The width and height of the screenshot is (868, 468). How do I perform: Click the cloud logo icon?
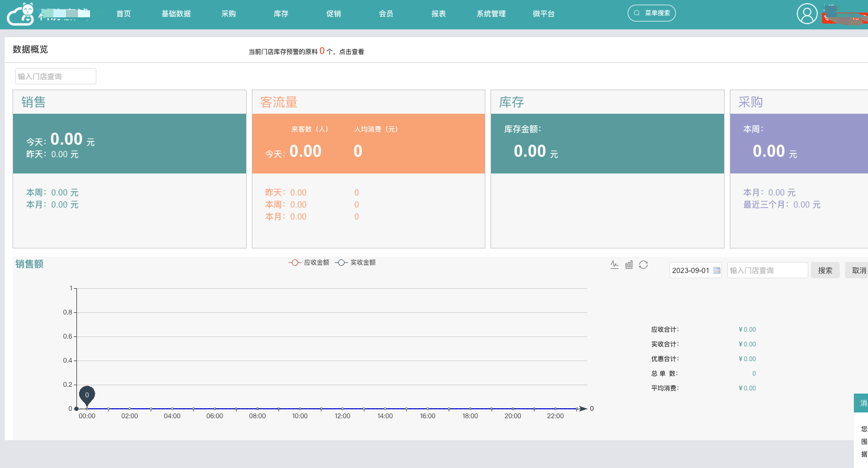(21, 14)
